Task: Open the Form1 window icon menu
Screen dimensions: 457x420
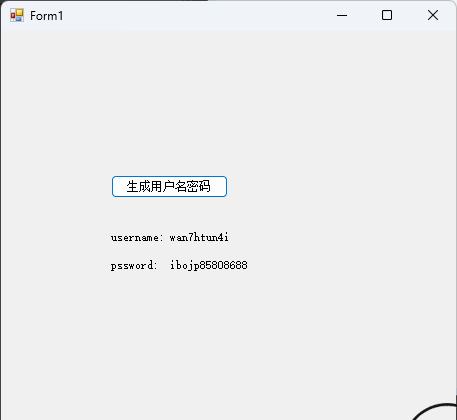Action: coord(17,15)
